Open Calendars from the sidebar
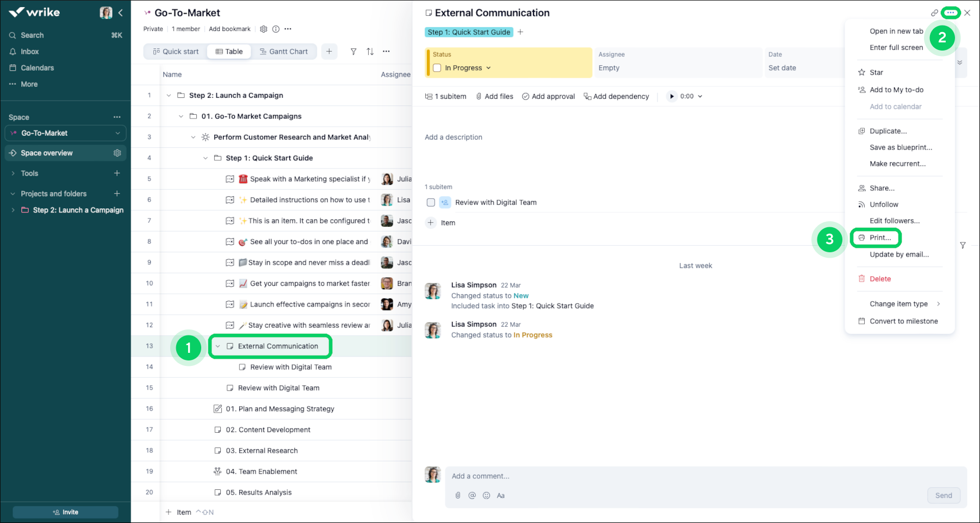The height and width of the screenshot is (523, 980). [37, 68]
